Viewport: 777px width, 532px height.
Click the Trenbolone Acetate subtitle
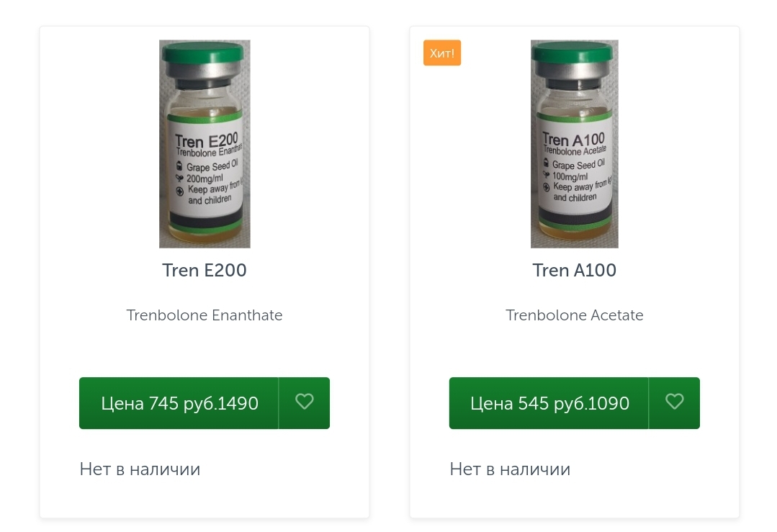(x=574, y=315)
